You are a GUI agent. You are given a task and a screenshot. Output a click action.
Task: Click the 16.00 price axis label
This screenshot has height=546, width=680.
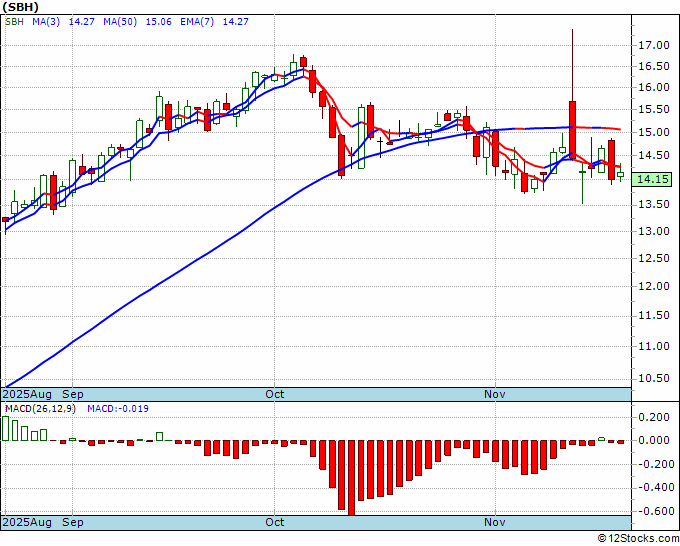pyautogui.click(x=654, y=87)
